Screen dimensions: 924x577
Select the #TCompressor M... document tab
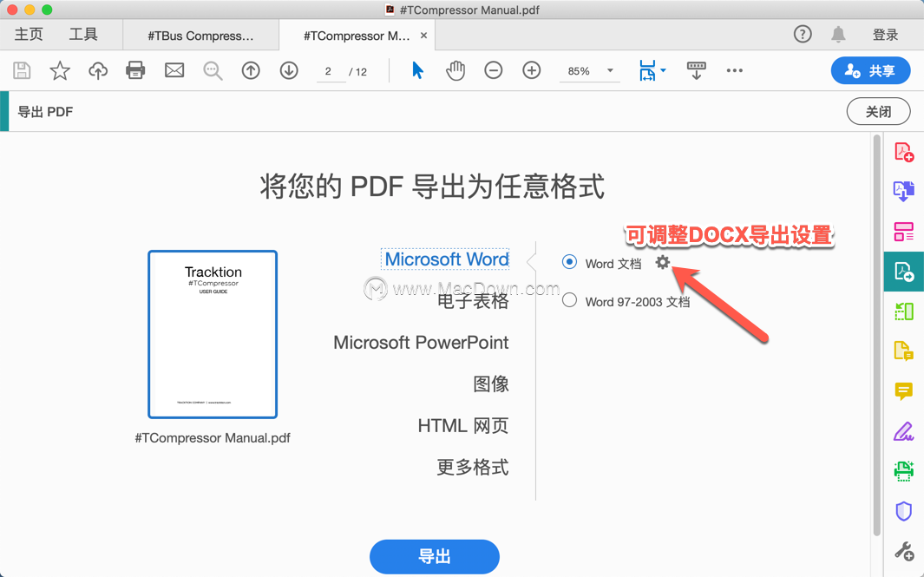[x=356, y=36]
